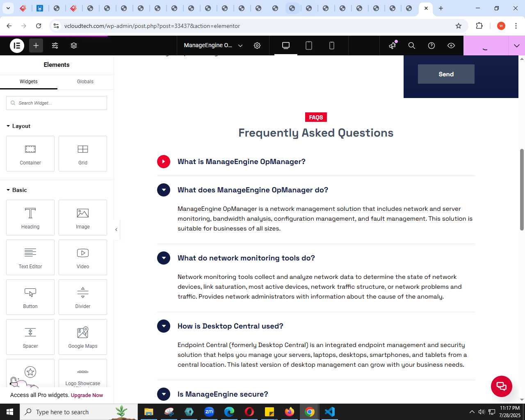Open the red live chat bubble
This screenshot has width=525, height=420.
click(x=502, y=386)
